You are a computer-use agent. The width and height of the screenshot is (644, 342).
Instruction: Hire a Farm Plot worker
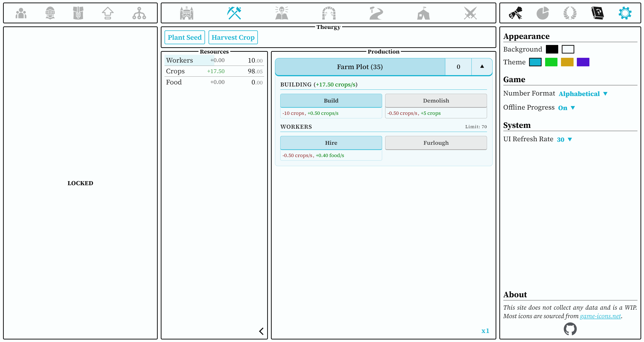pyautogui.click(x=331, y=143)
